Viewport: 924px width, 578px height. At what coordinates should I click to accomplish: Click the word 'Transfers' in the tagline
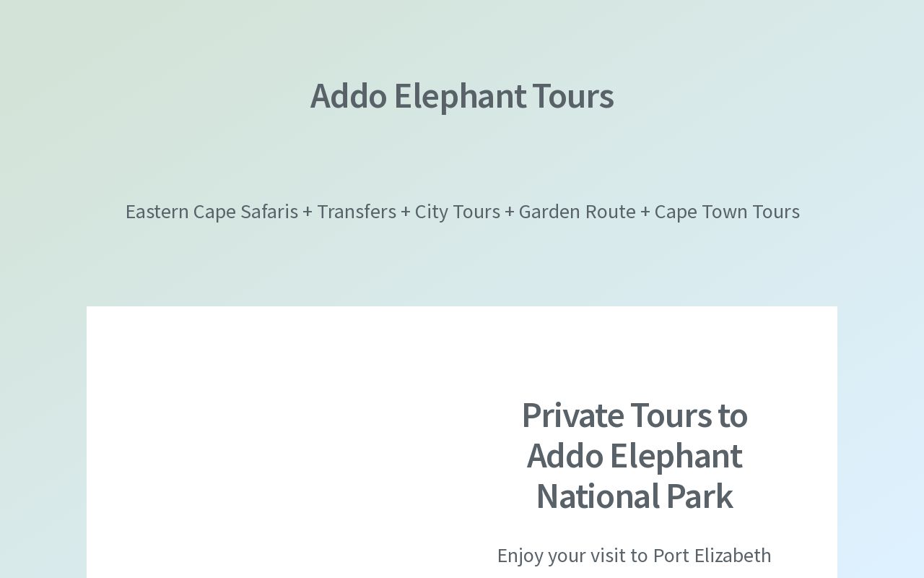coord(357,211)
